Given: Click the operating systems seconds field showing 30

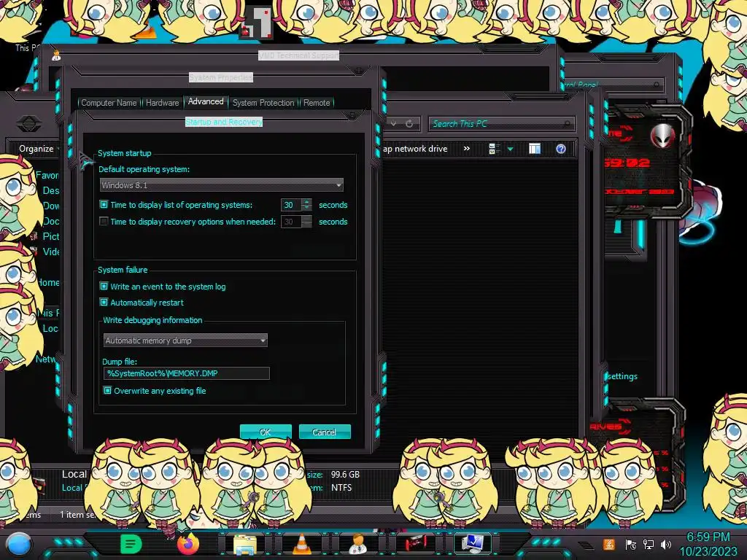Looking at the screenshot, I should click(291, 205).
